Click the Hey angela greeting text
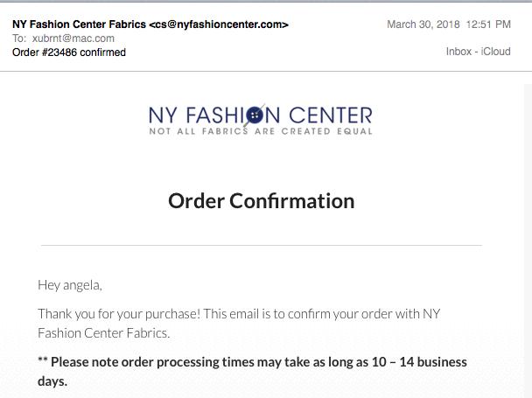Viewport: 532px width, 398px height. tap(70, 285)
